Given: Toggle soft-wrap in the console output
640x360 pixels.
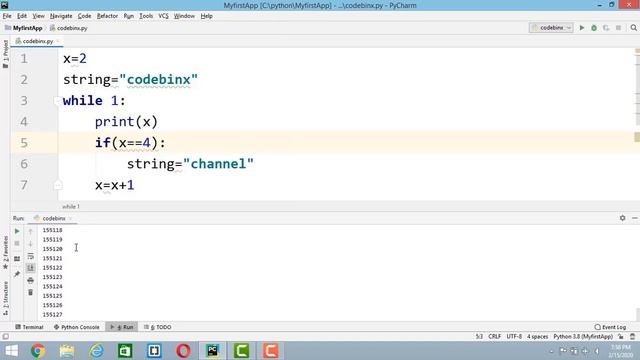Looking at the screenshot, I should tap(30, 256).
